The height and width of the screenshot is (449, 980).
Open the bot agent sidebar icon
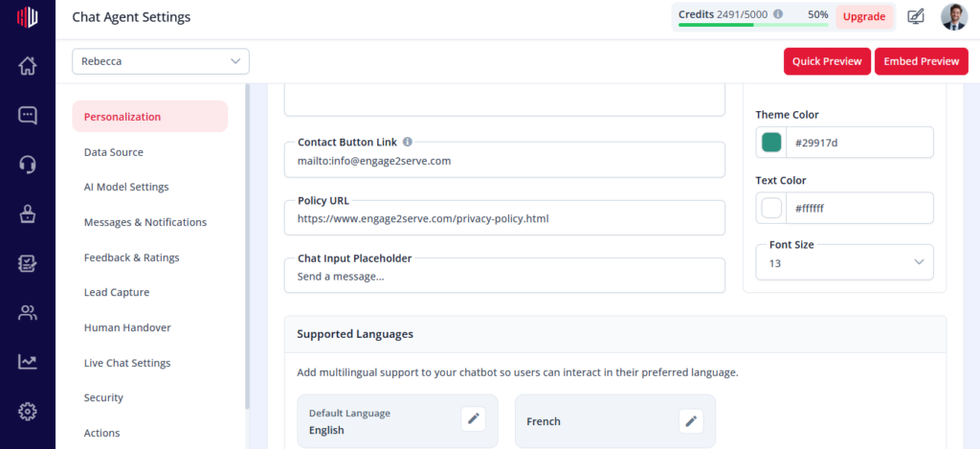[28, 213]
